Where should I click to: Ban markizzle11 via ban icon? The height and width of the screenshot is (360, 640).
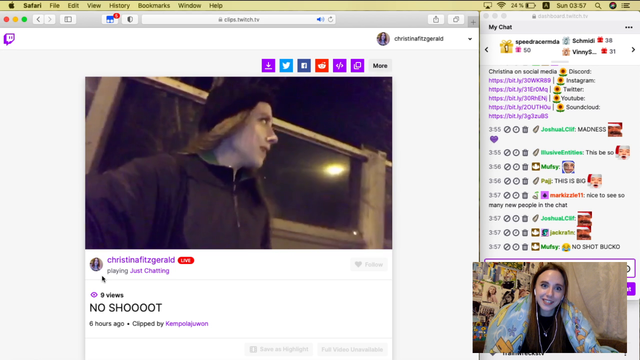point(507,195)
